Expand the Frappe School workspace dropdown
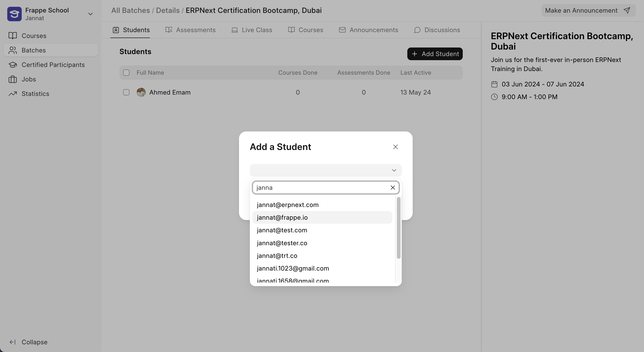Image resolution: width=644 pixels, height=352 pixels. [x=91, y=14]
